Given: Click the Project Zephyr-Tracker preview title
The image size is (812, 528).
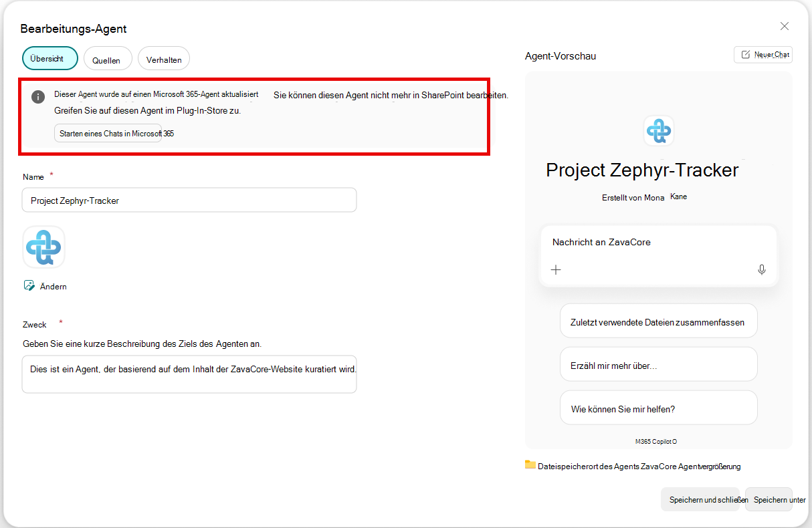Looking at the screenshot, I should [642, 170].
